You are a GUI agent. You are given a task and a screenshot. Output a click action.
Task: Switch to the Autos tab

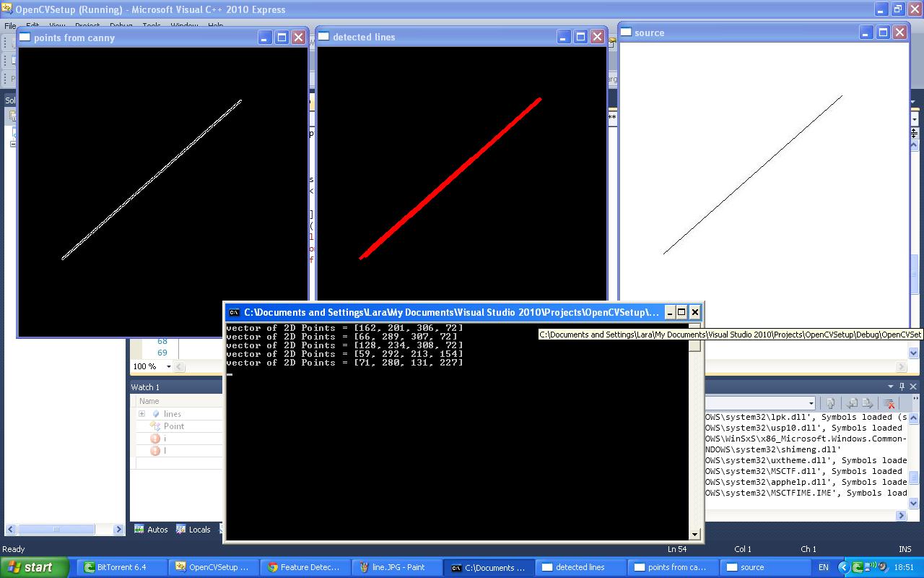pyautogui.click(x=152, y=530)
